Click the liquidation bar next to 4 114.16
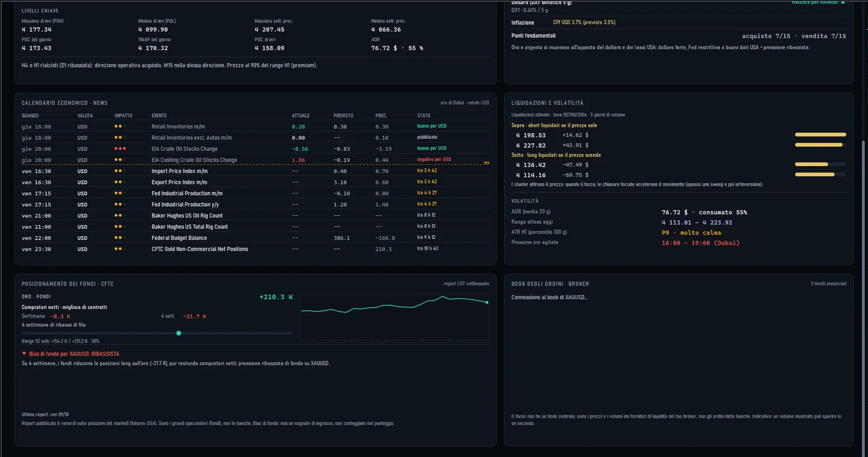Image resolution: width=868 pixels, height=457 pixels. point(820,175)
